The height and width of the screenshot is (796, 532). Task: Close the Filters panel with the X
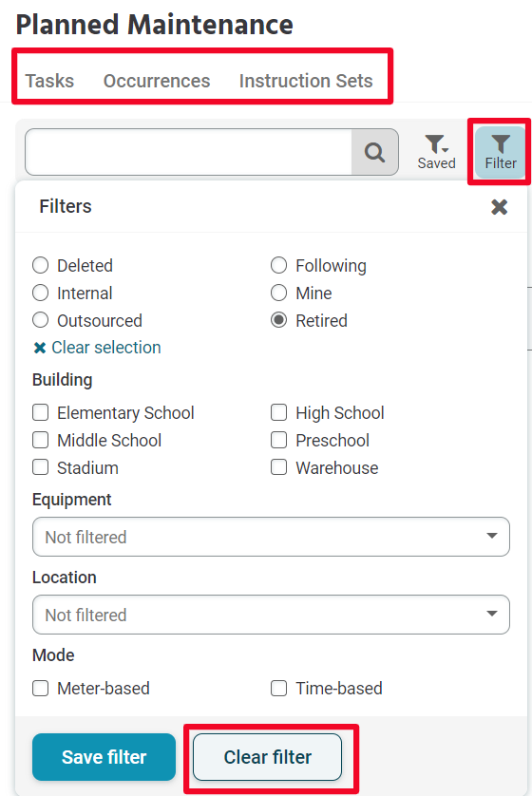(500, 207)
